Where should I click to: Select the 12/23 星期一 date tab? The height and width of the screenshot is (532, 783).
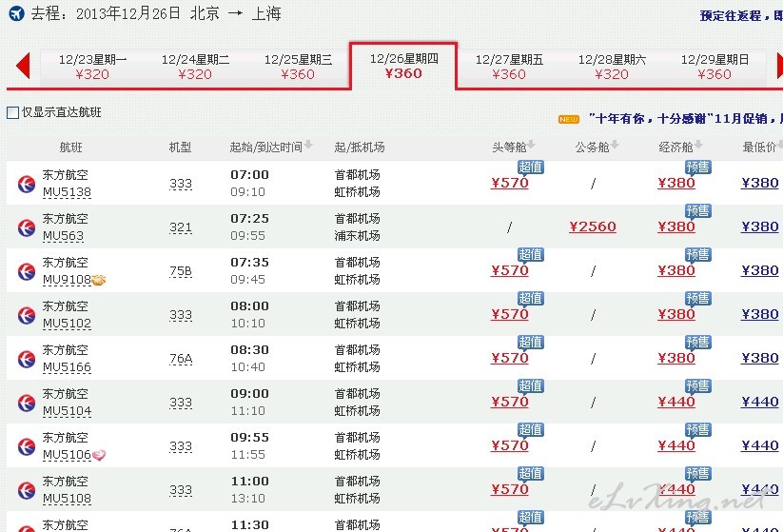[x=92, y=67]
